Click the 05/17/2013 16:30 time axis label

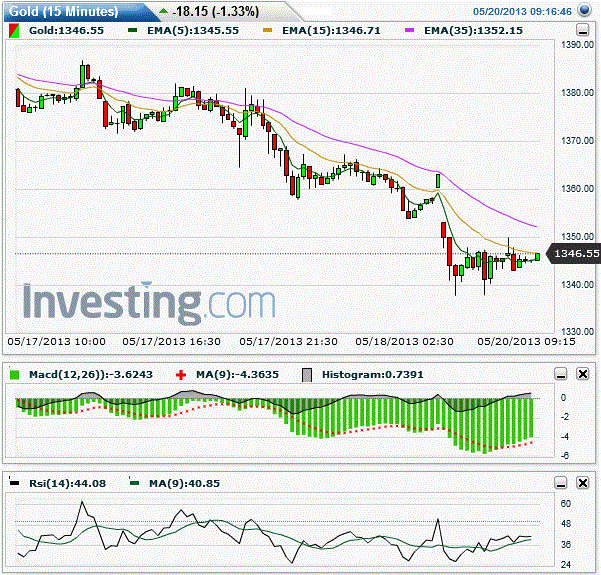(171, 342)
